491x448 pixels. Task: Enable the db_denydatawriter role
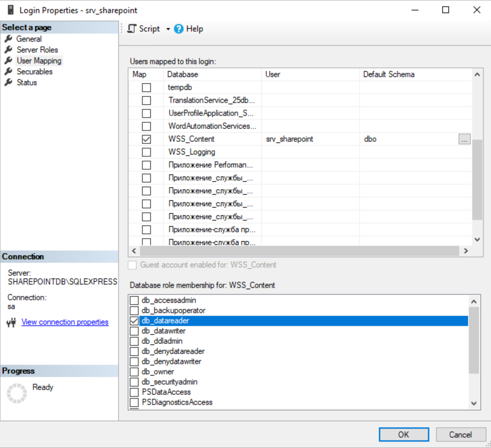pyautogui.click(x=134, y=362)
